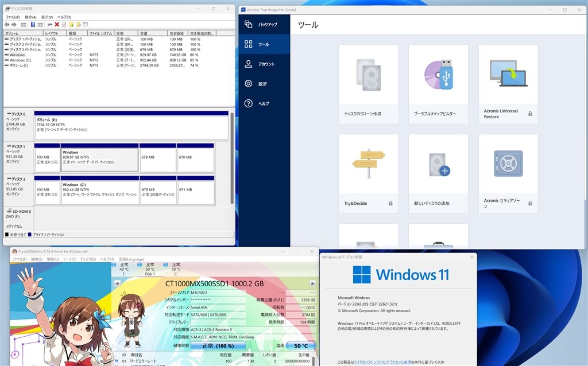Image resolution: width=588 pixels, height=366 pixels.
Task: Click the interface field showing Serial ATA
Action: (x=218, y=307)
